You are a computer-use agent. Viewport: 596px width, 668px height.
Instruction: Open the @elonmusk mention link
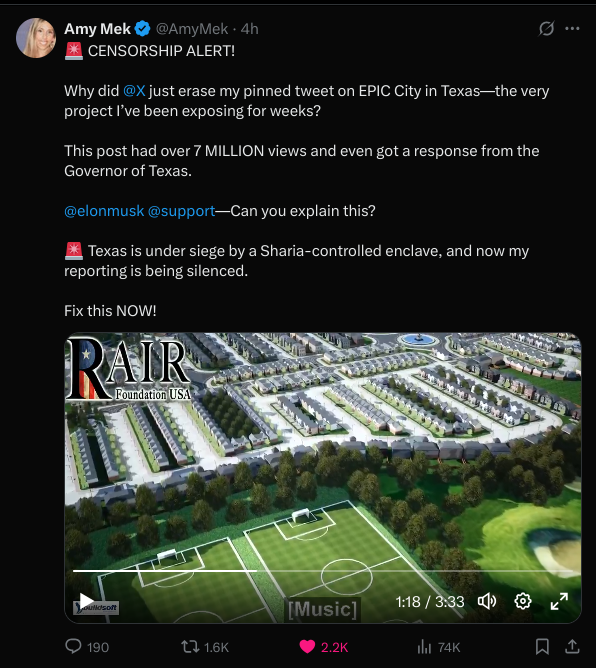coord(104,211)
